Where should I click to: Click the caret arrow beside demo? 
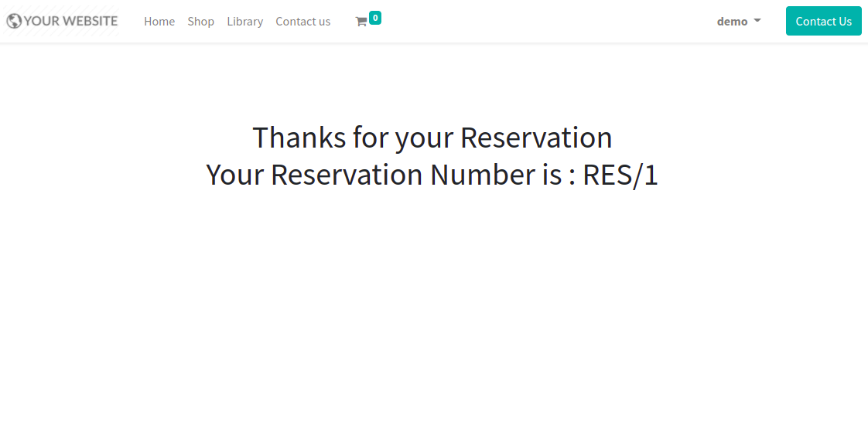(x=757, y=20)
